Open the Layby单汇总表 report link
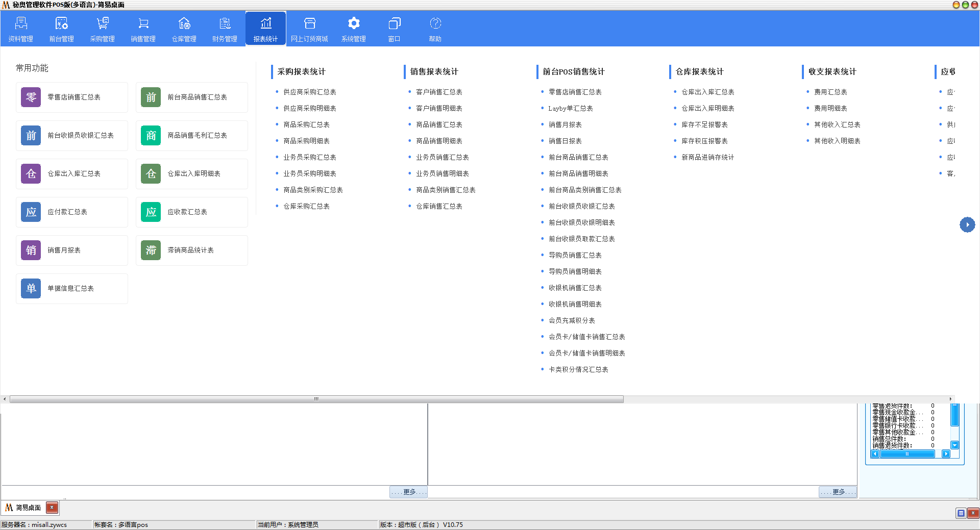This screenshot has width=980, height=530. 571,109
